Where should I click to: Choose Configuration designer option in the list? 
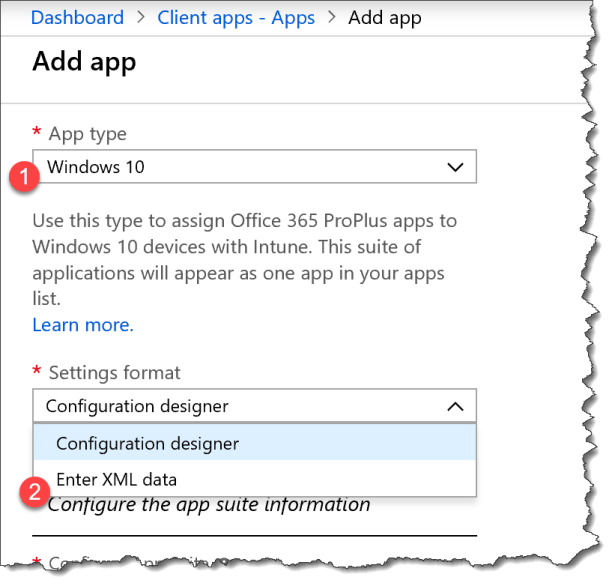(x=255, y=442)
